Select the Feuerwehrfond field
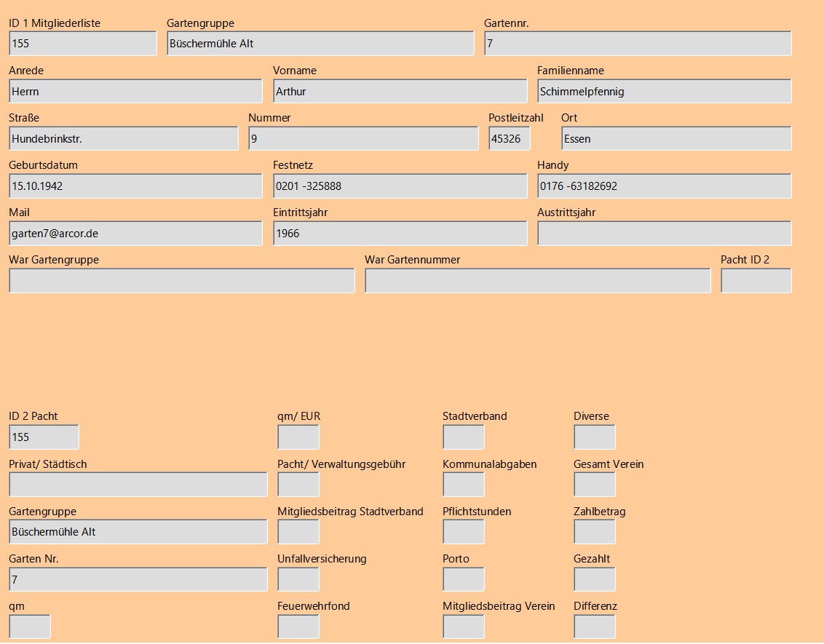824x644 pixels. (x=298, y=626)
